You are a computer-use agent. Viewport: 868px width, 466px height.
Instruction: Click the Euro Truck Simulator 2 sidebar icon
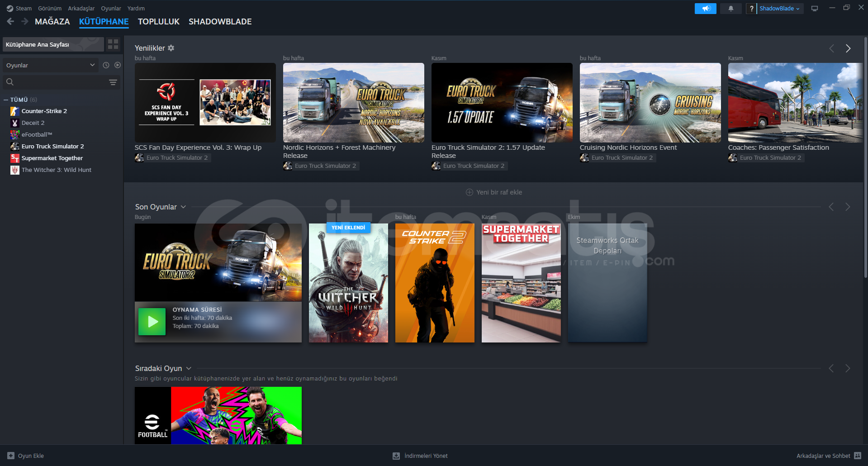15,147
